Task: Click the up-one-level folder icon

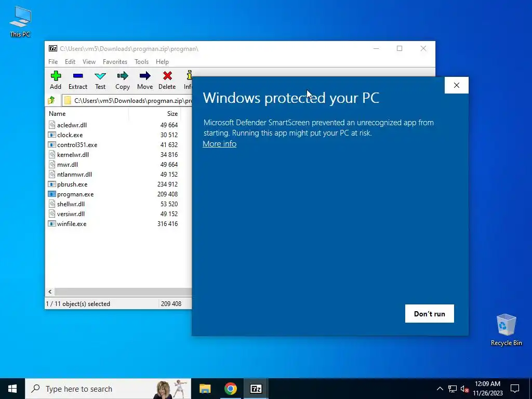Action: coord(51,100)
